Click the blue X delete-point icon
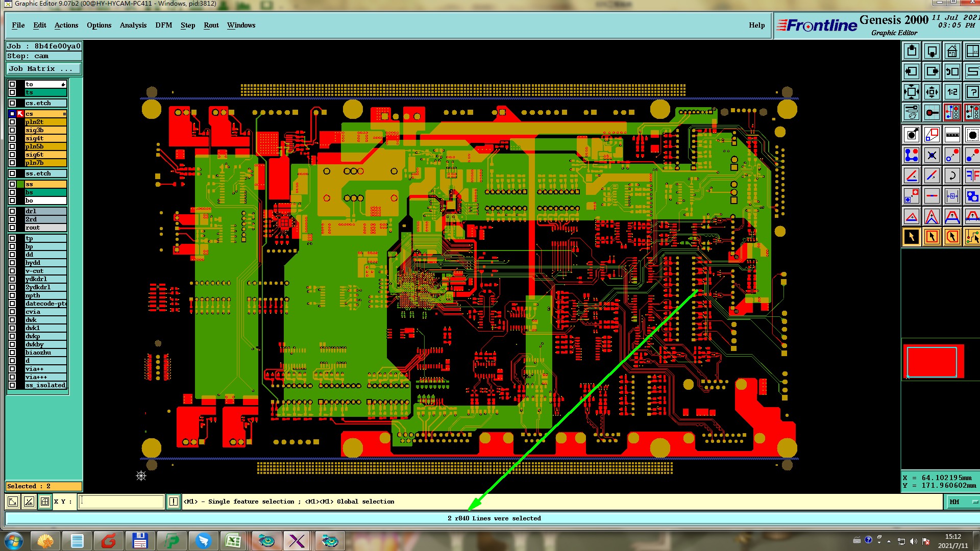The height and width of the screenshot is (551, 980). click(932, 156)
